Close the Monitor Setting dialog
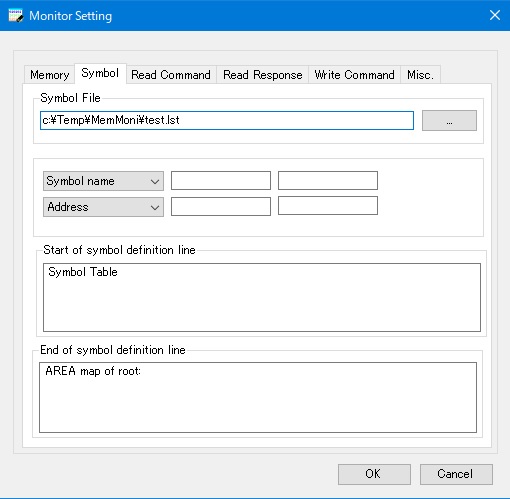The width and height of the screenshot is (510, 499). click(495, 15)
